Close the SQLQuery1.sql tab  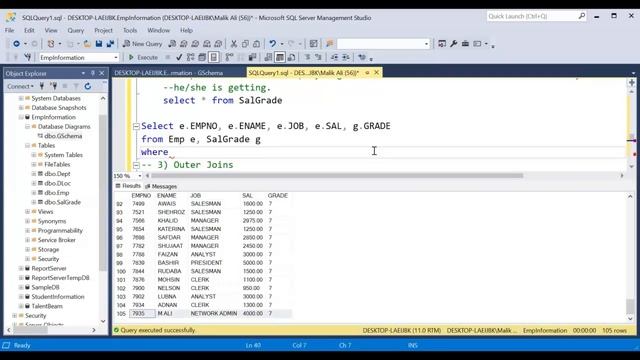376,73
